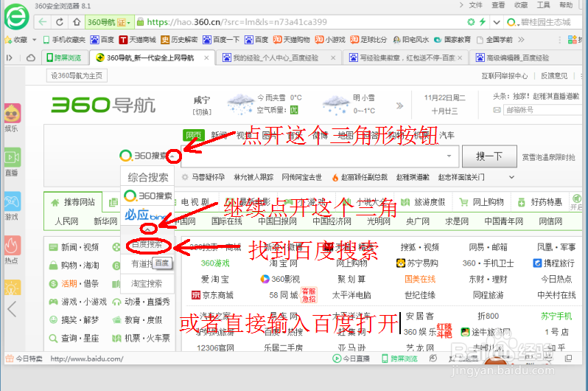Open the 文件 menu
The height and width of the screenshot is (391, 588).
pos(475,5)
